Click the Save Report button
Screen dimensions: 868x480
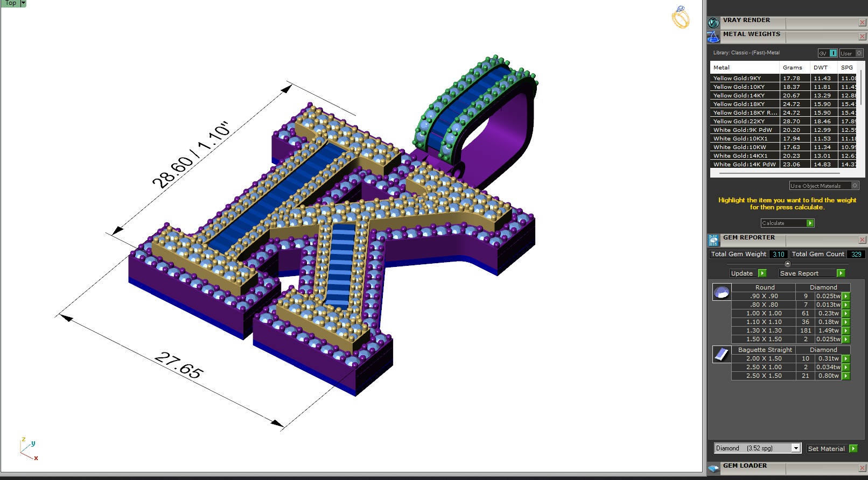(807, 273)
